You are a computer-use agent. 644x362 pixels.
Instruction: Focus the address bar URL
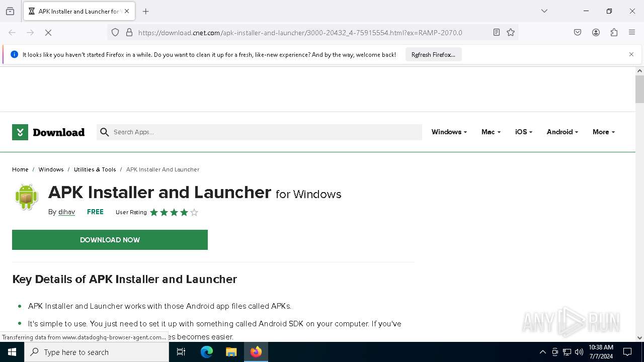coord(300,33)
